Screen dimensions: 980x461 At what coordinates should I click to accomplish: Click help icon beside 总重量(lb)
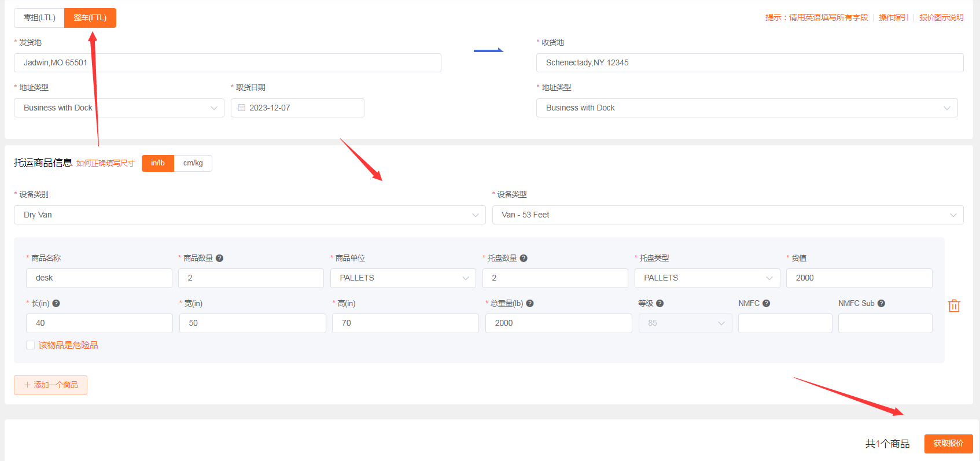[530, 304]
